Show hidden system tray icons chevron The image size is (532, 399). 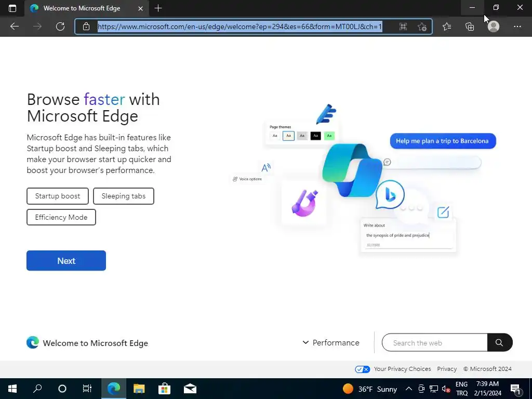tap(409, 389)
